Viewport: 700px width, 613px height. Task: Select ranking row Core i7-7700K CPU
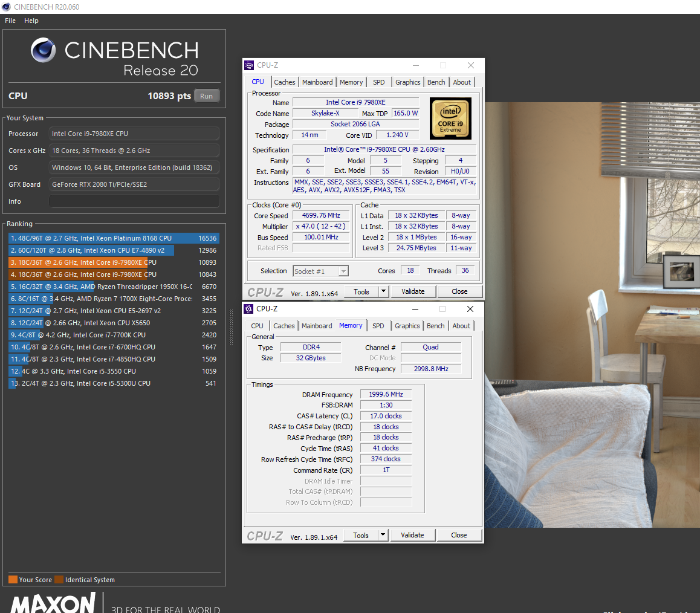pos(114,335)
